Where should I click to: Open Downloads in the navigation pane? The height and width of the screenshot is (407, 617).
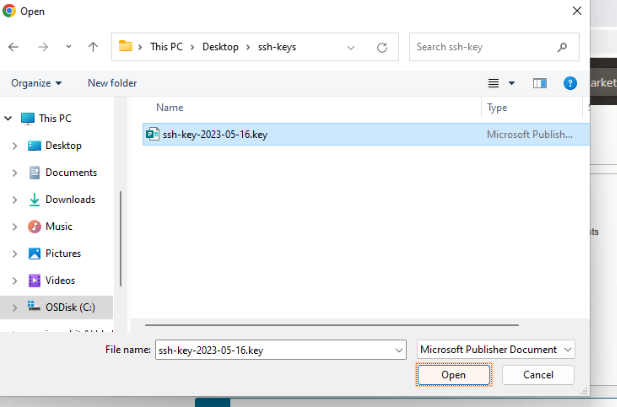tap(70, 200)
